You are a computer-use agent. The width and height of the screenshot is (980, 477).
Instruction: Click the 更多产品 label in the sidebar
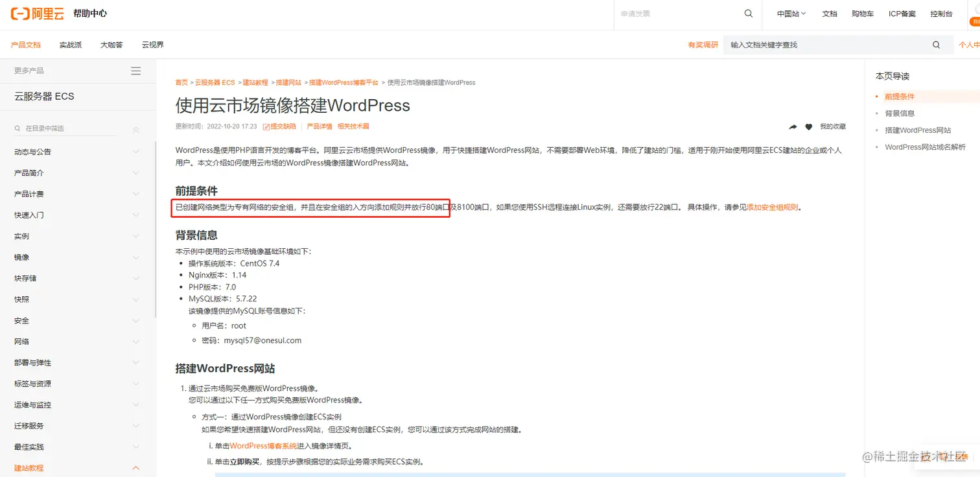[29, 71]
